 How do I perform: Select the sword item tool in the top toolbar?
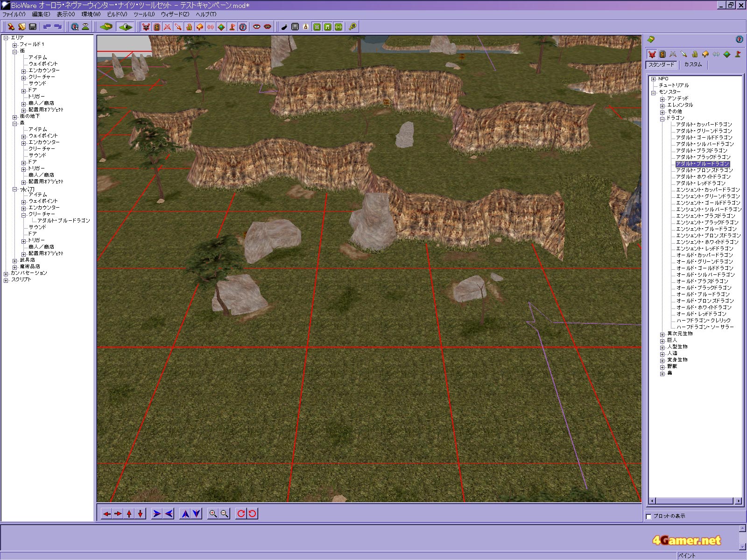pyautogui.click(x=178, y=27)
